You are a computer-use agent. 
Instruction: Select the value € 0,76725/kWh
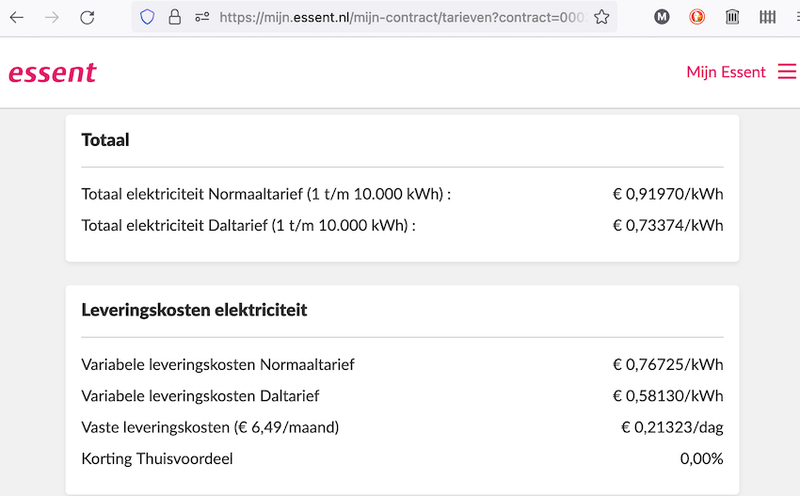[x=668, y=364]
